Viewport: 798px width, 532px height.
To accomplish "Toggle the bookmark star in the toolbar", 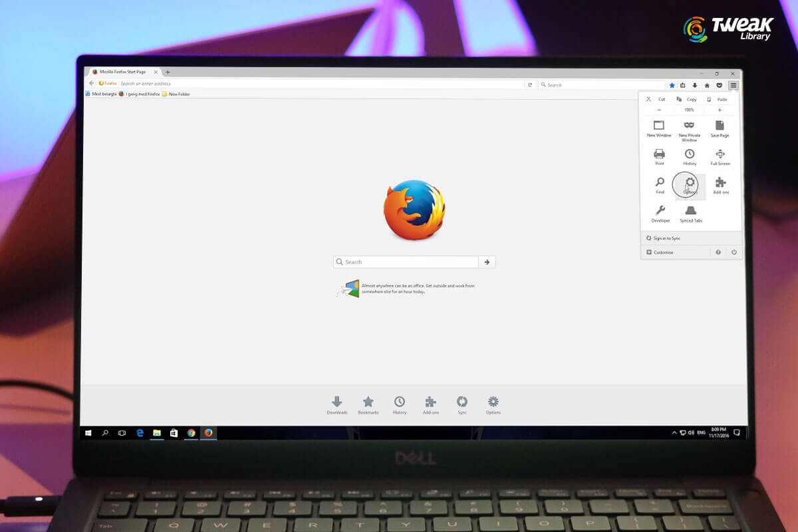I will pos(672,85).
